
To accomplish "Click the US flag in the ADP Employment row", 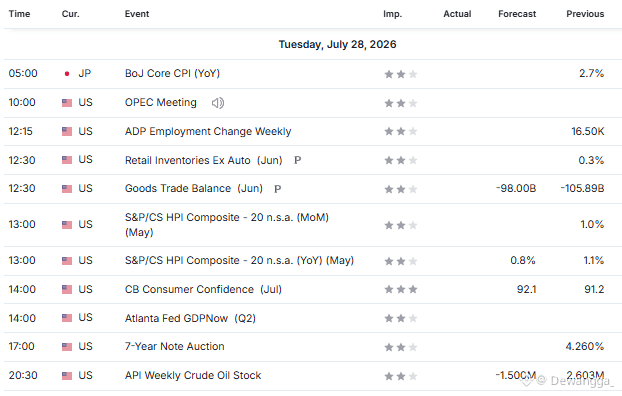I will pos(67,131).
